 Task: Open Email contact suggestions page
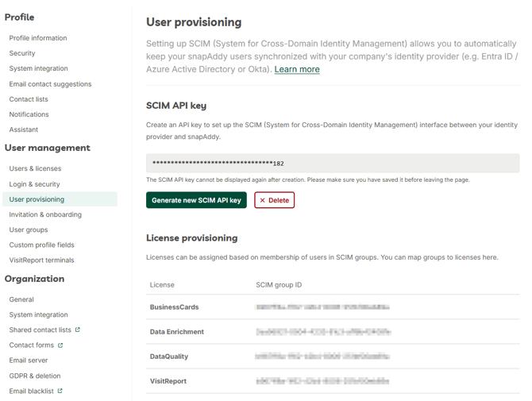tap(50, 84)
